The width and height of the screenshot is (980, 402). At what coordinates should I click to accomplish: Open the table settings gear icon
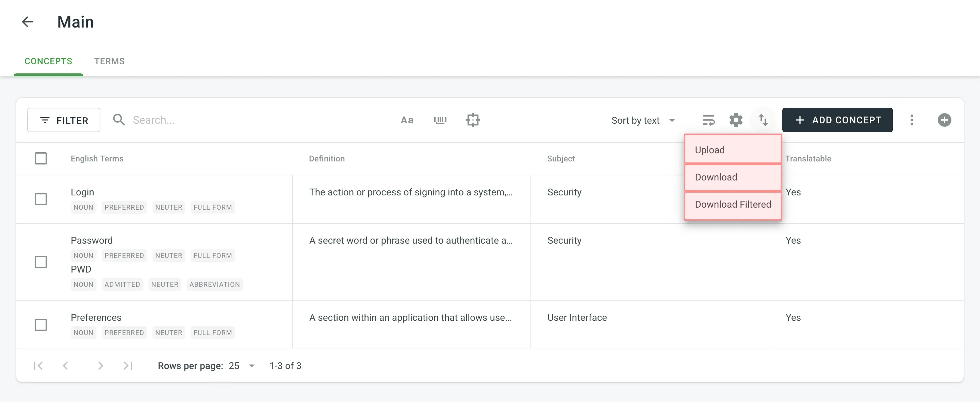point(736,120)
